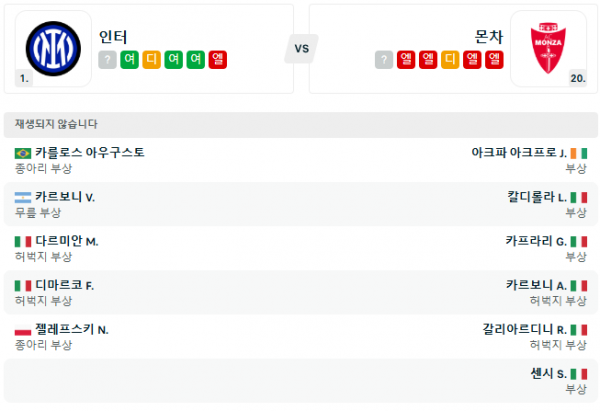The height and width of the screenshot is (411, 600).
Task: Click Italy flag beside 다르미안 M.
Action: tap(23, 241)
